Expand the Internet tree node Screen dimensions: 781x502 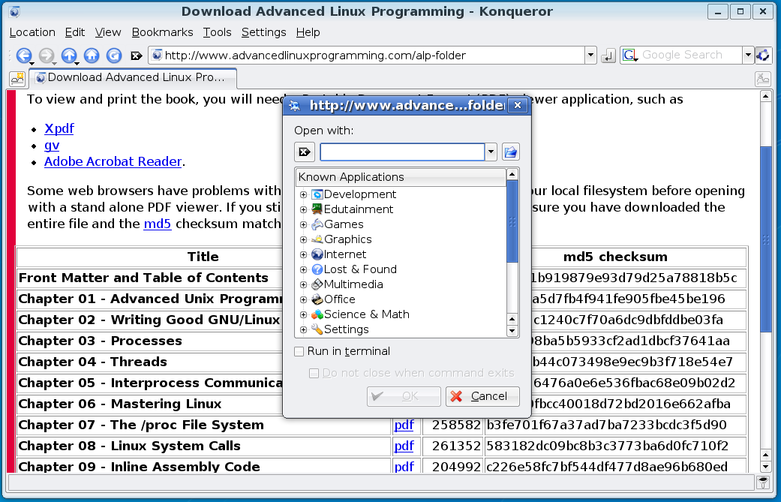point(303,254)
